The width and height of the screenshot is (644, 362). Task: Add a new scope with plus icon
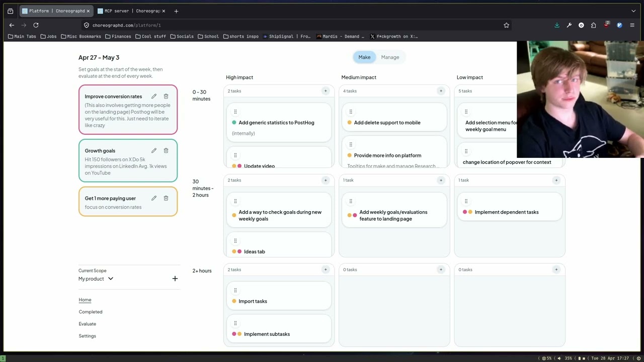tap(175, 279)
